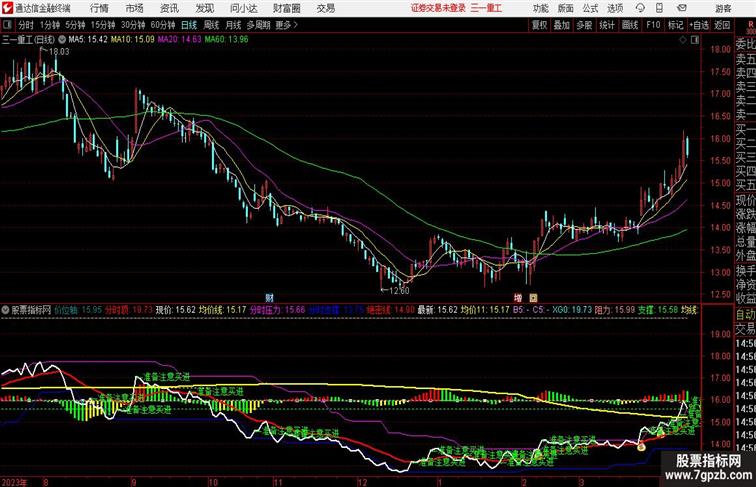This screenshot has width=756, height=487.
Task: Click the 2023年 date axis label
Action: tap(15, 482)
